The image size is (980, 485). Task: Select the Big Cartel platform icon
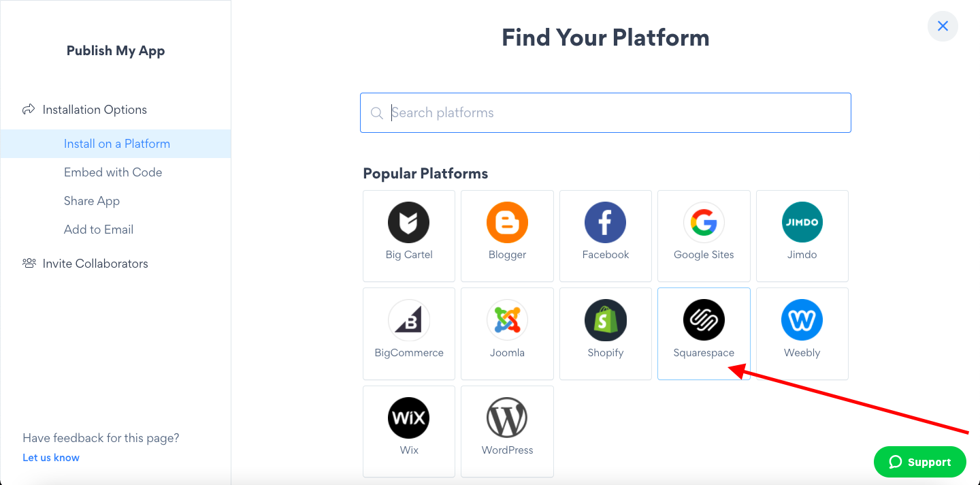(408, 223)
